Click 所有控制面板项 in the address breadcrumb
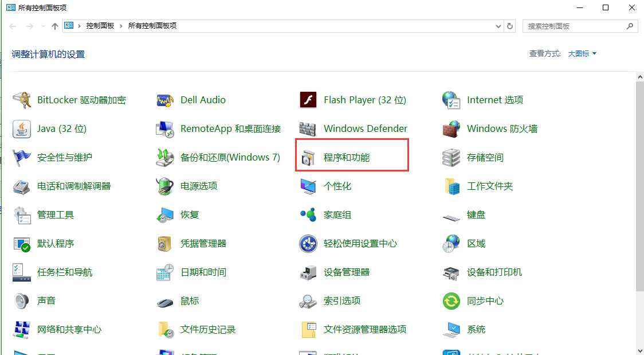 tap(152, 26)
